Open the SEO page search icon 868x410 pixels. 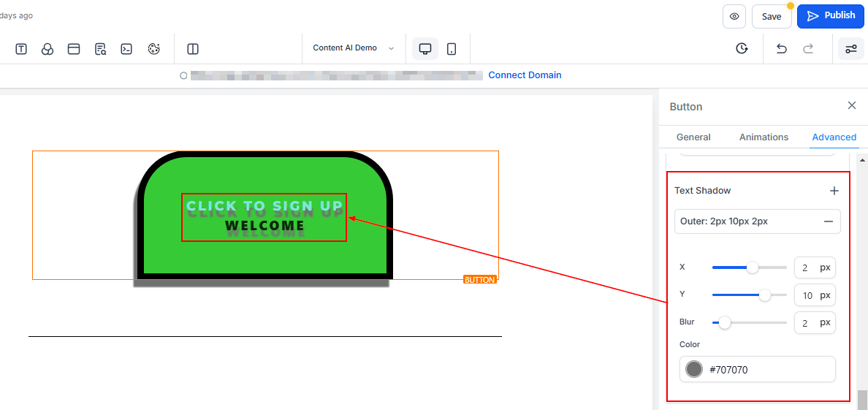pos(100,49)
